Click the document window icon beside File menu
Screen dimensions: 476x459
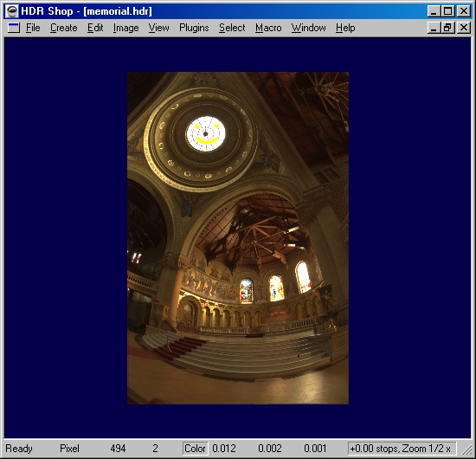[13, 28]
